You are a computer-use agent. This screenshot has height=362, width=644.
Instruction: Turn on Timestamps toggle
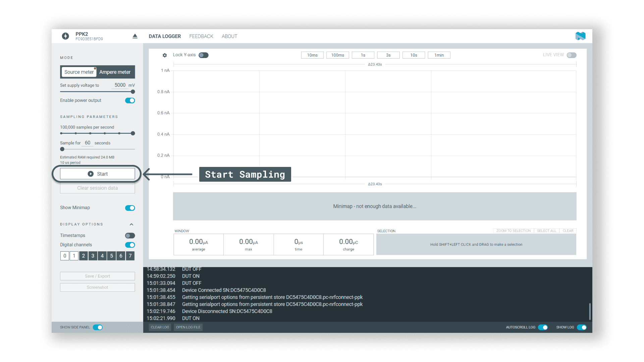click(x=130, y=236)
